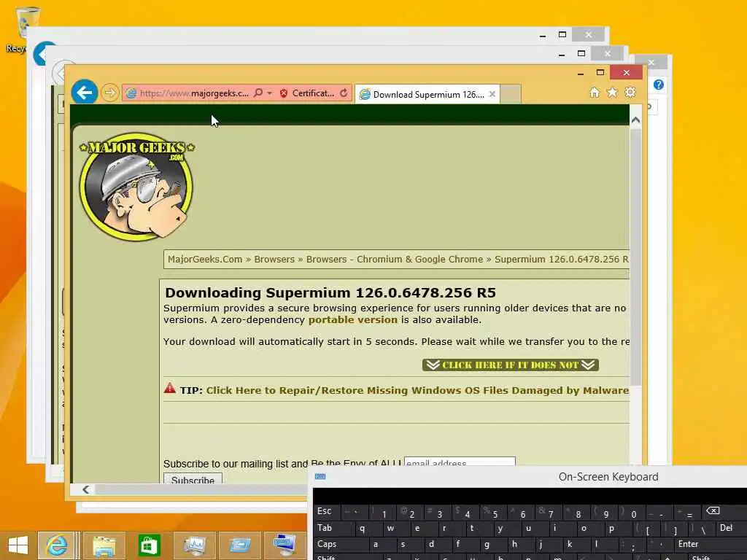Image resolution: width=747 pixels, height=560 pixels.
Task: Refresh the page in Internet Explorer
Action: pos(344,93)
